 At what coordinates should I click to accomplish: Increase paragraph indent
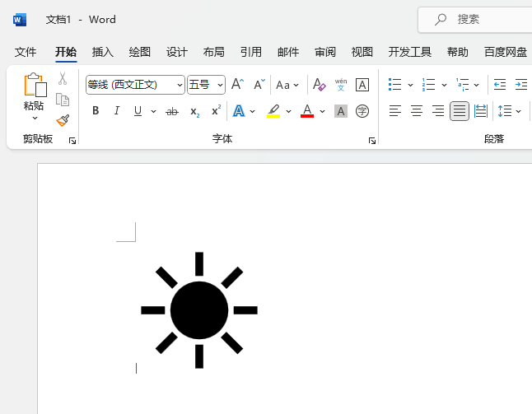[521, 85]
